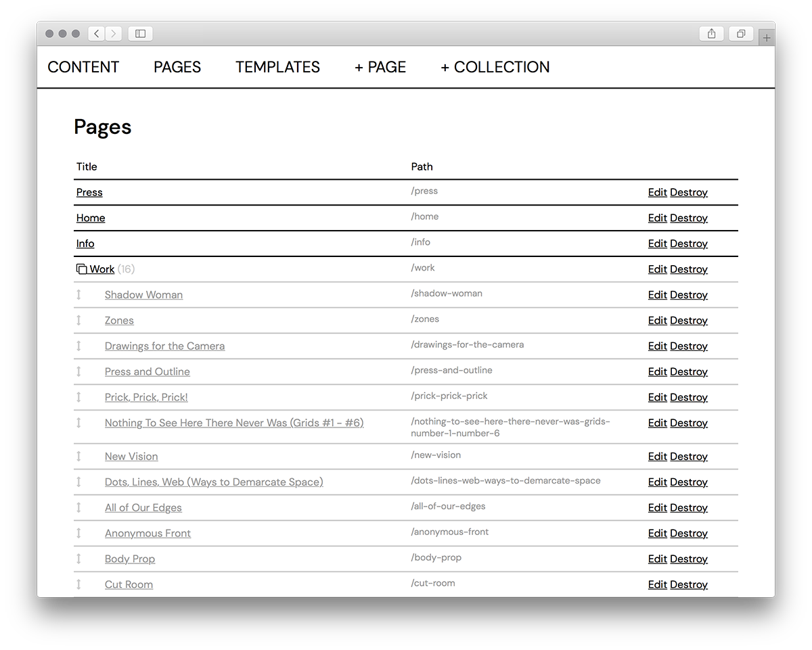
Task: Add a new collection via + COLLECTION
Action: click(495, 67)
